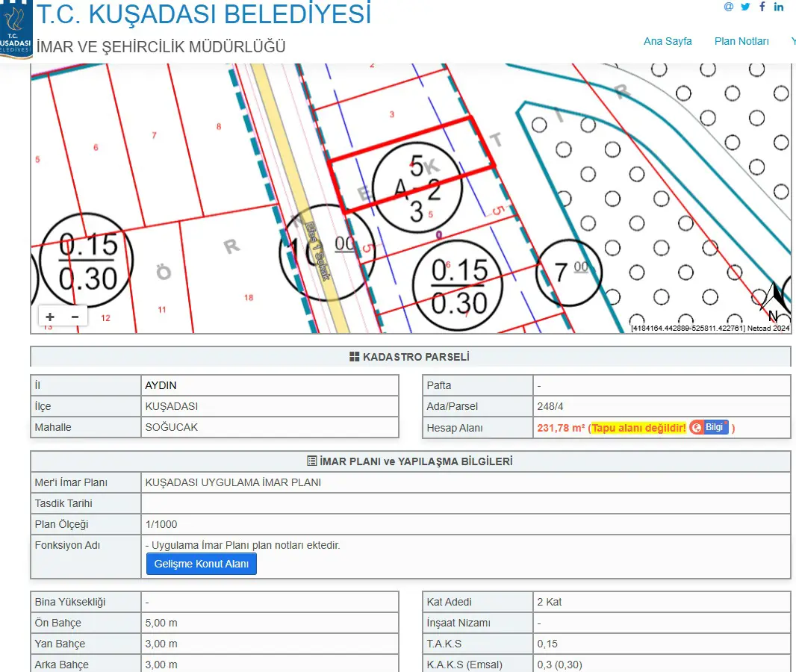
Task: Click the T.C. Kuşadası Belediyesi title
Action: (204, 14)
